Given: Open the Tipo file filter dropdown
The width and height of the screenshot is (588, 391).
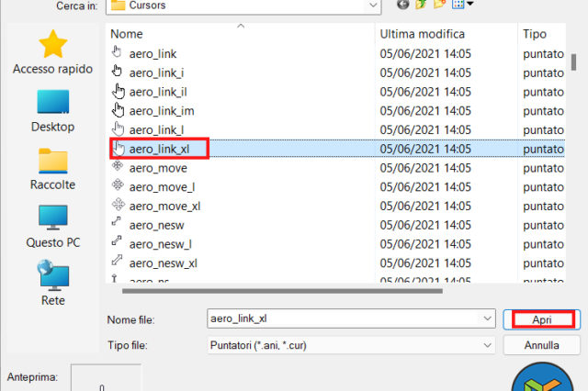Looking at the screenshot, I should click(x=487, y=345).
